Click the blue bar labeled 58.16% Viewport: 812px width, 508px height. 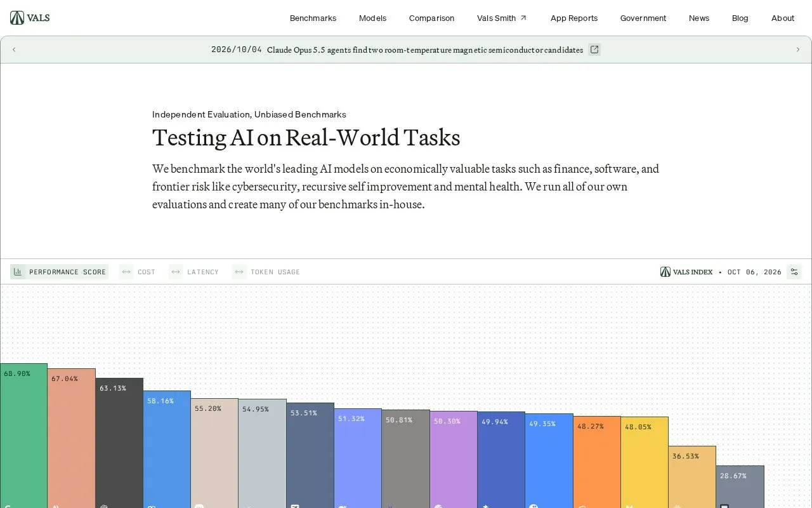pyautogui.click(x=167, y=449)
